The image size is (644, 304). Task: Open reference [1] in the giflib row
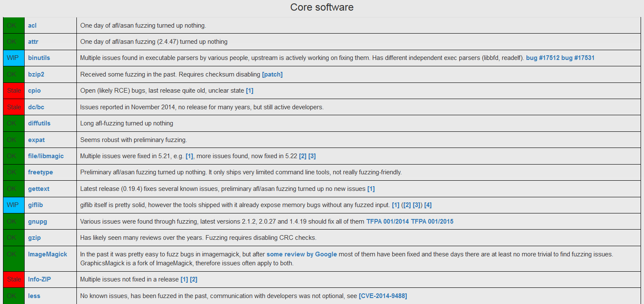tap(396, 205)
